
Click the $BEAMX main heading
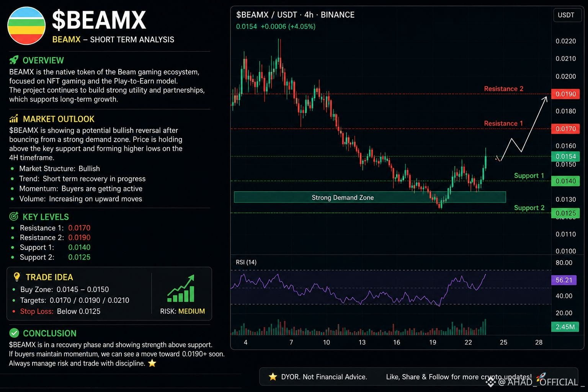pos(99,20)
